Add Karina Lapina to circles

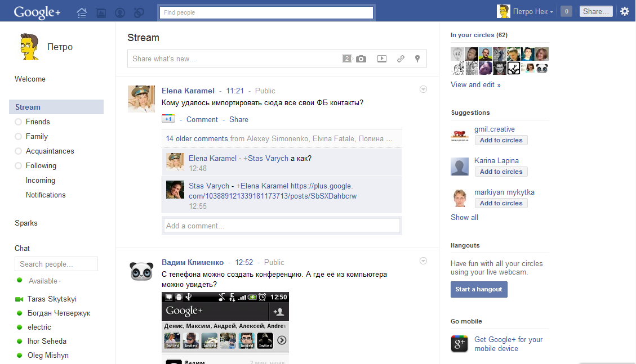[501, 172]
